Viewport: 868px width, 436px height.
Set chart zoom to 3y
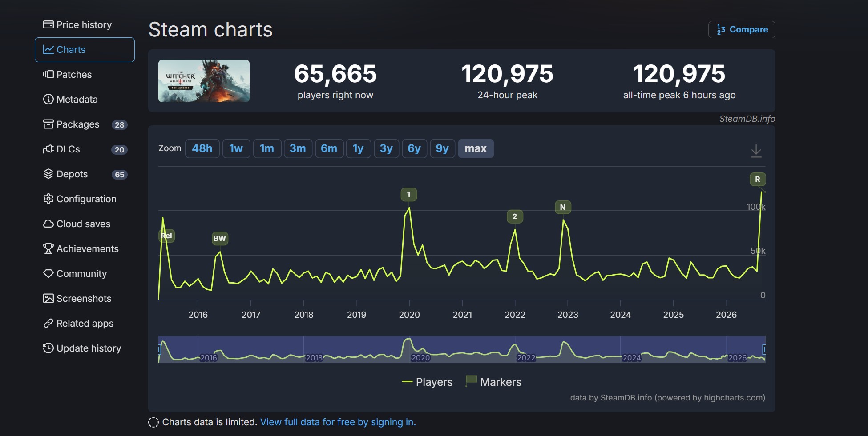pos(386,148)
